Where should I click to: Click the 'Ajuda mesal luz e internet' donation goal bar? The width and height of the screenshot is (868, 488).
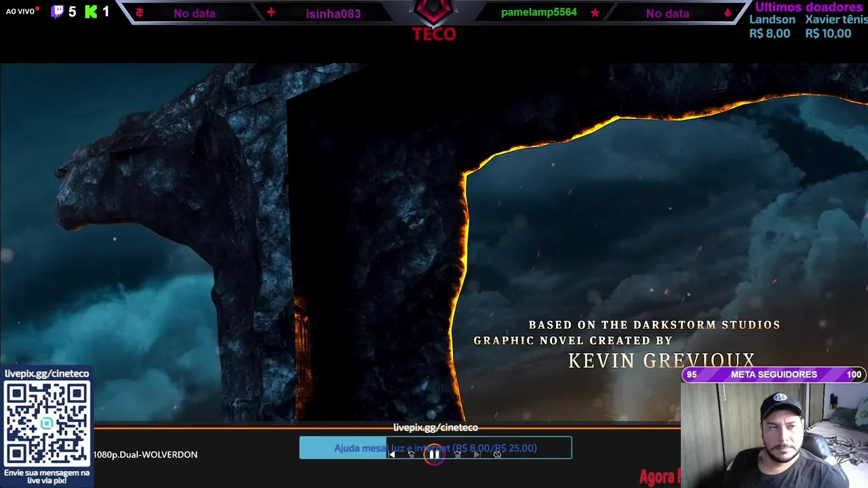(435, 448)
